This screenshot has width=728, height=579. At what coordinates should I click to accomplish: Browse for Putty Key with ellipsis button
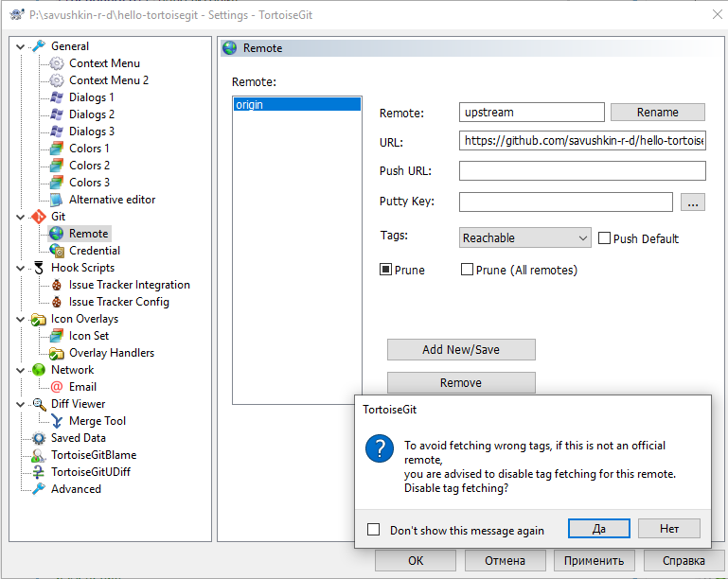pos(693,202)
